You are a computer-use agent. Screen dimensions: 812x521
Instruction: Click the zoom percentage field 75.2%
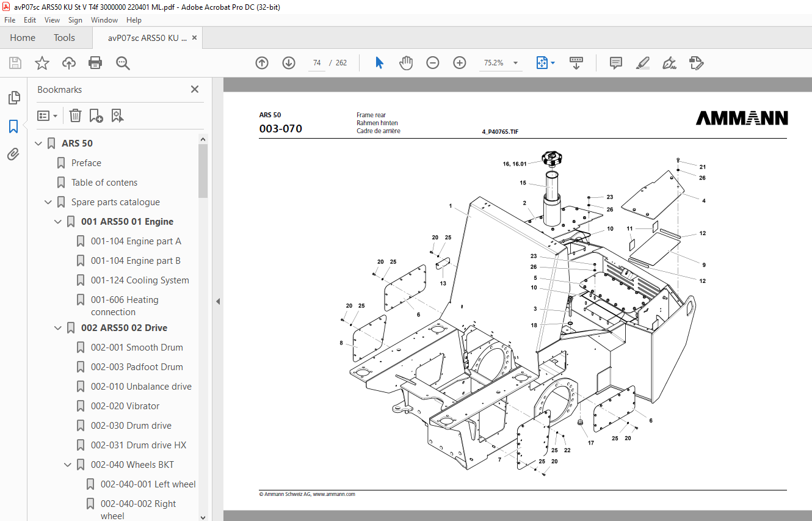click(x=493, y=63)
